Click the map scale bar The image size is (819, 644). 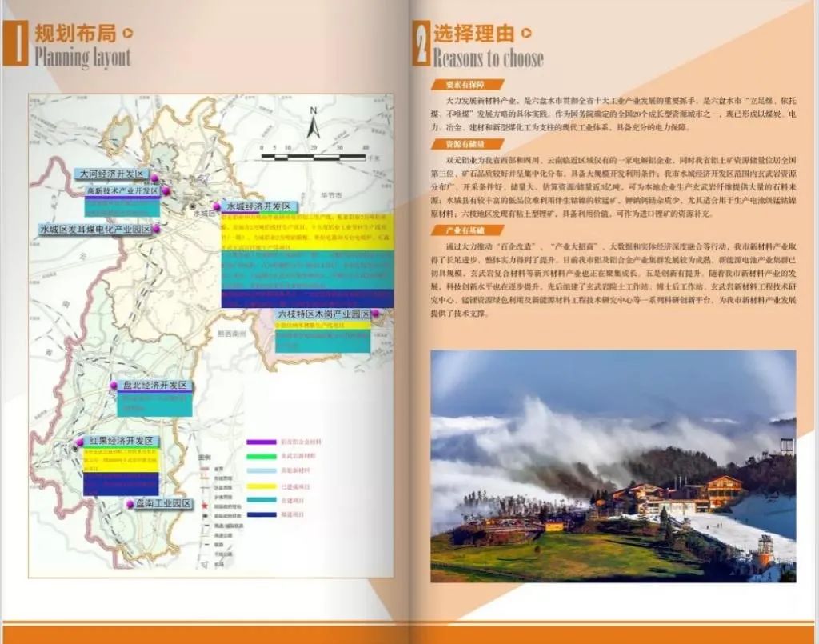[313, 156]
